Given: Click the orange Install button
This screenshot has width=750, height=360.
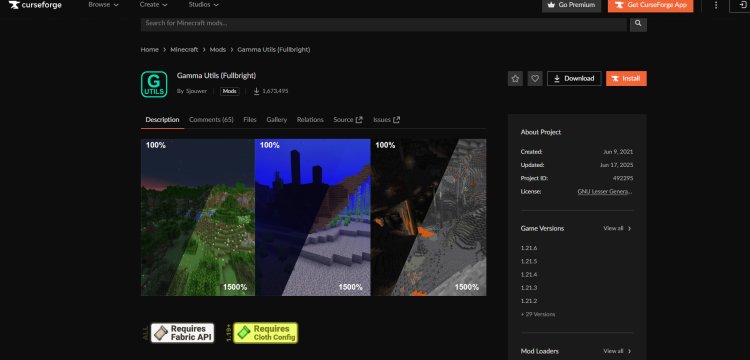Looking at the screenshot, I should pyautogui.click(x=626, y=78).
